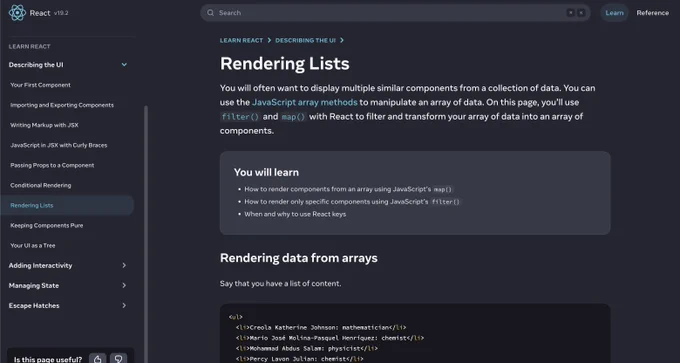Open the Learn tab
Screen dimensions: 680x363
[614, 13]
